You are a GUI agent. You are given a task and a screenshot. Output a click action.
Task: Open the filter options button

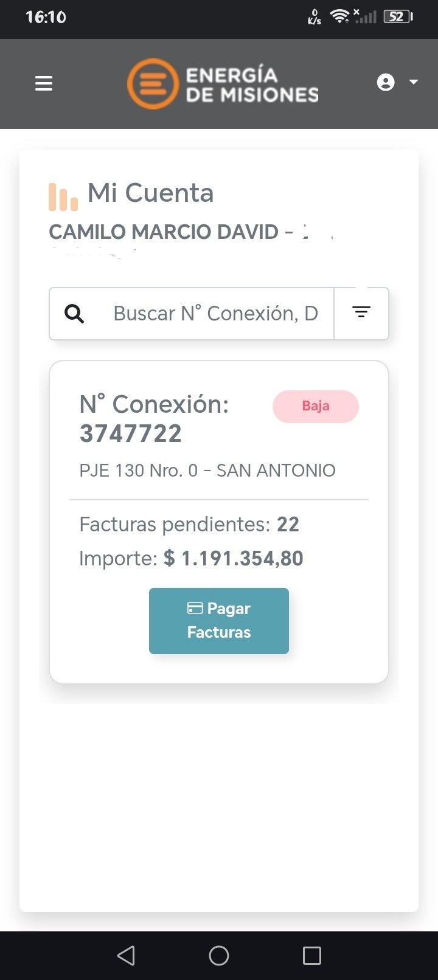361,314
